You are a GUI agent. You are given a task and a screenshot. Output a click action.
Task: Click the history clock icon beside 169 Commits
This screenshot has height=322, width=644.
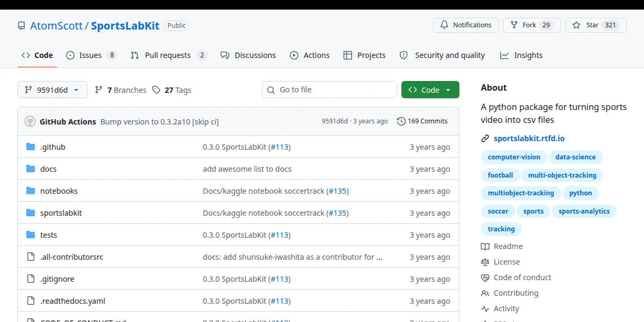click(401, 121)
